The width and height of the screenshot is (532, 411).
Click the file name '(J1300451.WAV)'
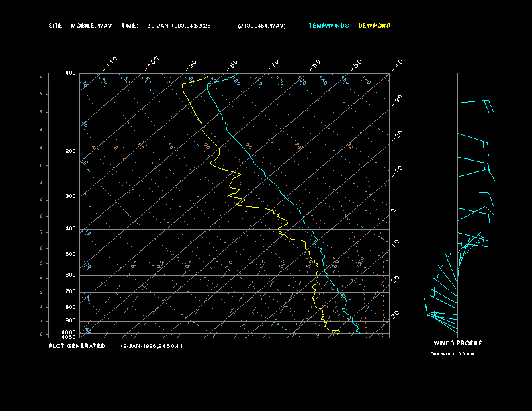click(x=262, y=26)
